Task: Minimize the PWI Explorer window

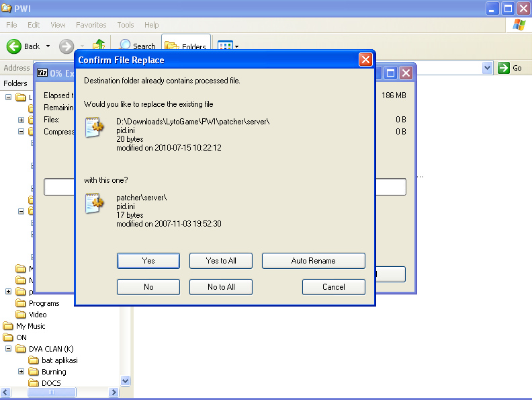Action: pyautogui.click(x=492, y=9)
